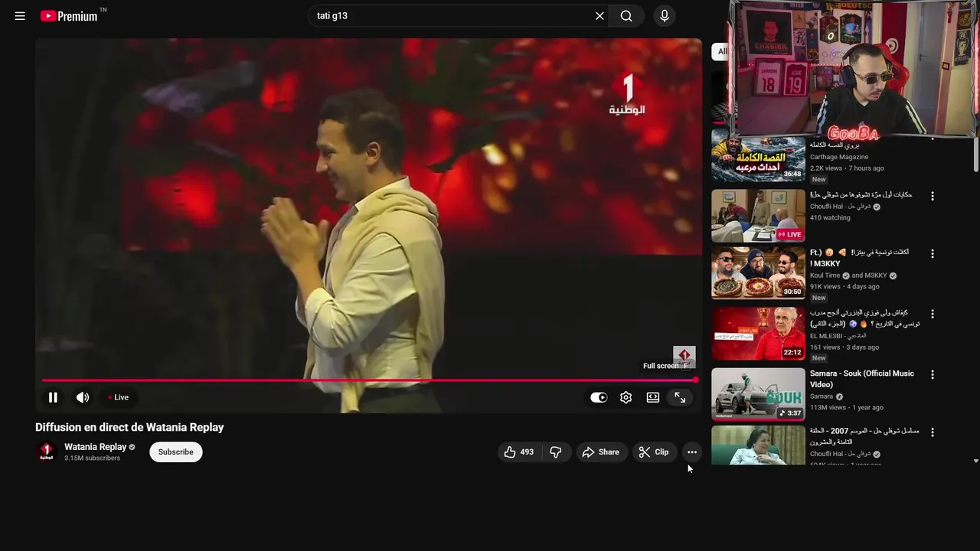
Task: Run search with magnifier button
Action: tap(626, 16)
